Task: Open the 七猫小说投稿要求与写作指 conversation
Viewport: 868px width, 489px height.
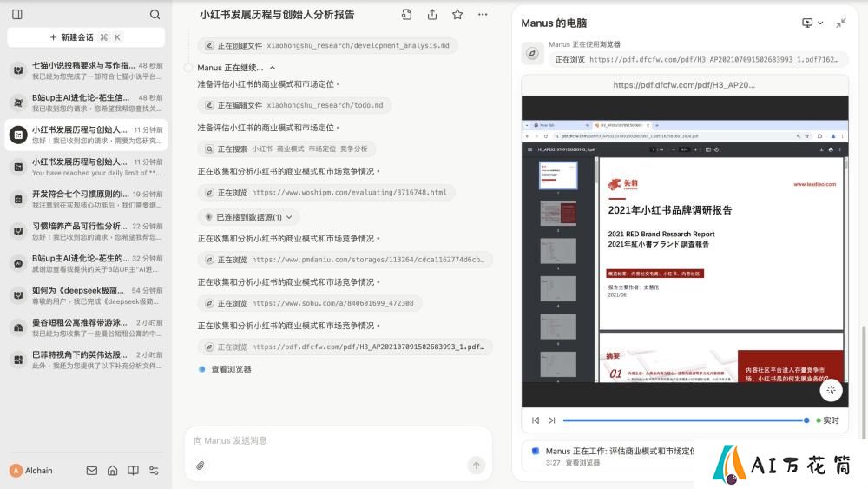Action: [86, 70]
